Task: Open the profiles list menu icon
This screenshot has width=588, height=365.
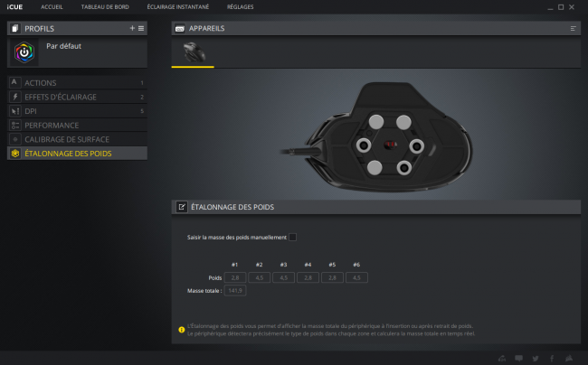Action: point(141,28)
